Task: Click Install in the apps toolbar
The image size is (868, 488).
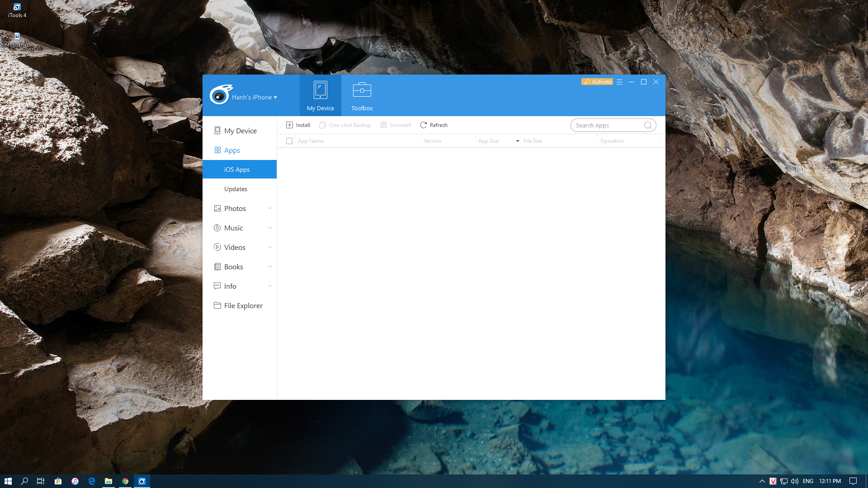Action: click(x=298, y=125)
